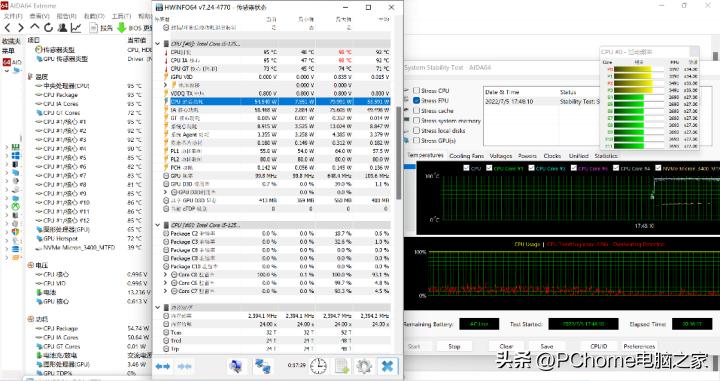Image resolution: width=720 pixels, height=381 pixels.
Task: Click the disabled Start button
Action: (414, 346)
